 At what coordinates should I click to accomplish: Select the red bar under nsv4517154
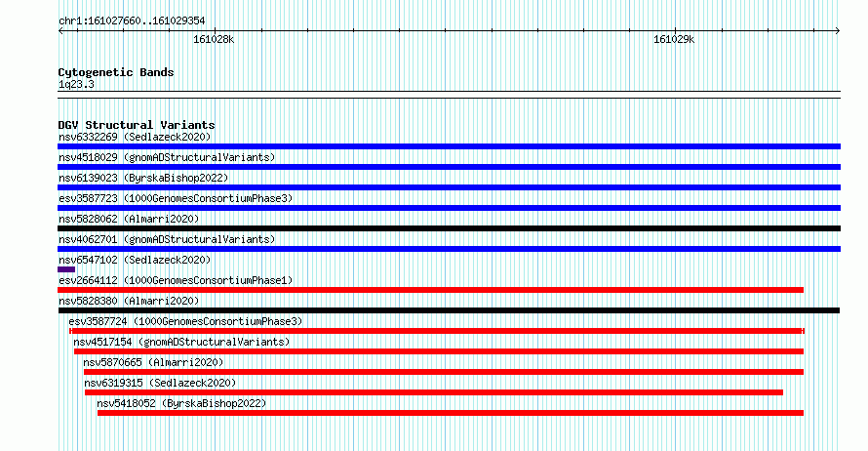click(439, 351)
